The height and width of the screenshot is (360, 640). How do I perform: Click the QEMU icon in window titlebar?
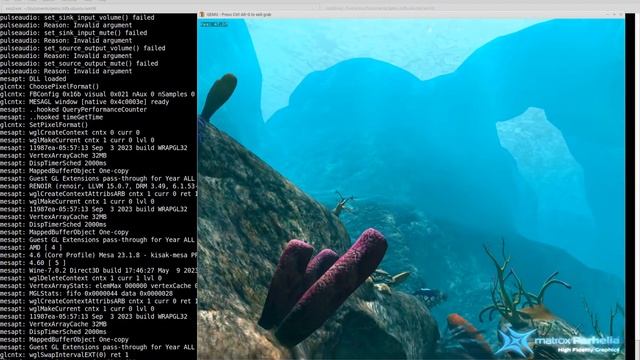(x=202, y=14)
